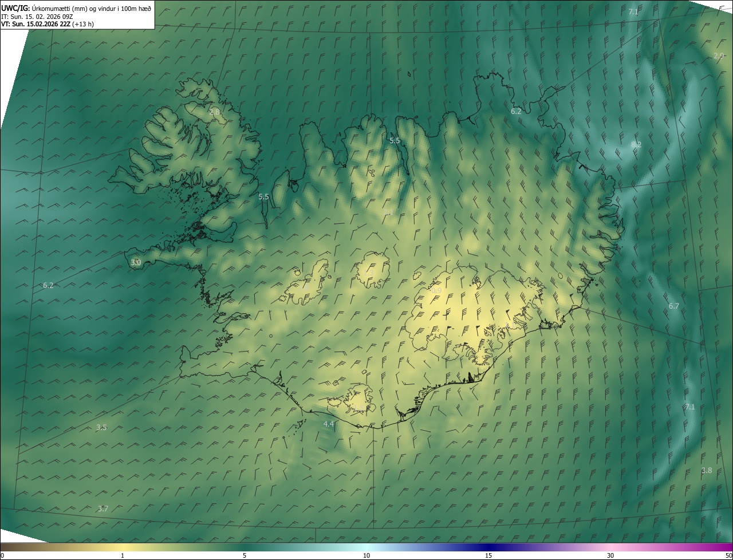
Task: Click the '2.1' value in the northern highlands
Action: tap(389, 214)
